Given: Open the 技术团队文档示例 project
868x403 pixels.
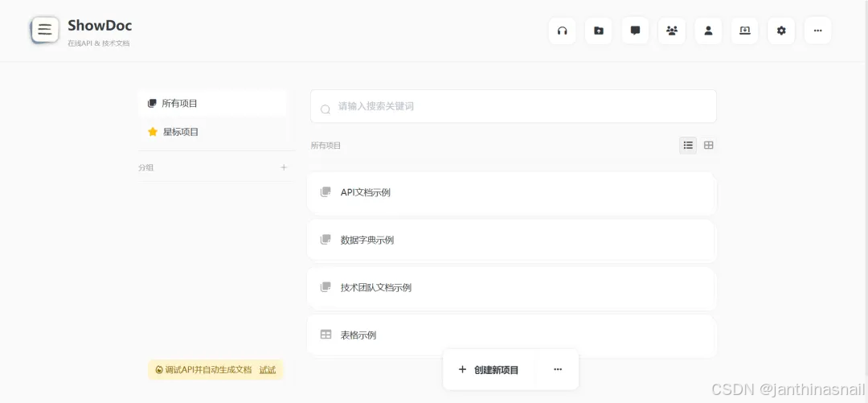Looking at the screenshot, I should (511, 288).
